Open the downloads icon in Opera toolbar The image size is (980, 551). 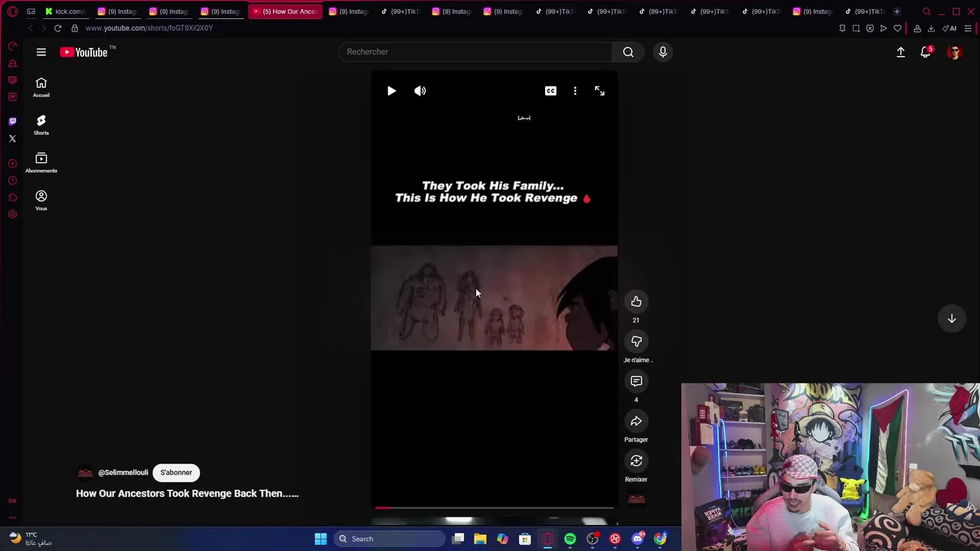tap(931, 28)
